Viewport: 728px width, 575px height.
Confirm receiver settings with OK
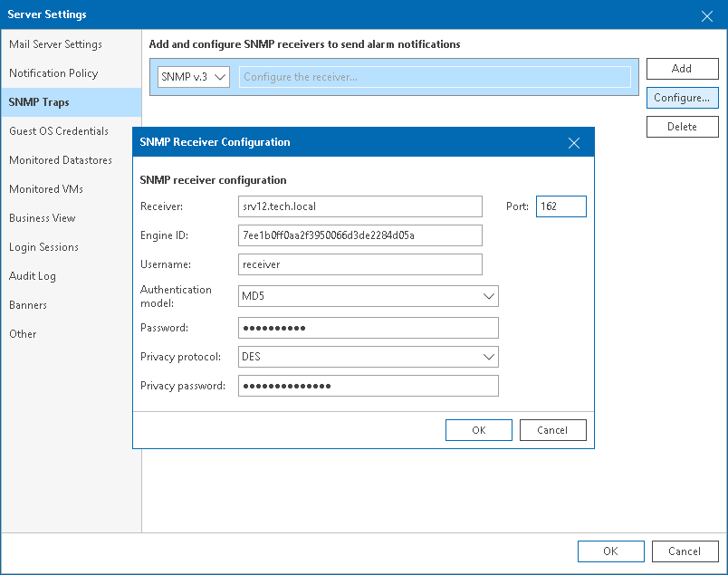click(478, 429)
